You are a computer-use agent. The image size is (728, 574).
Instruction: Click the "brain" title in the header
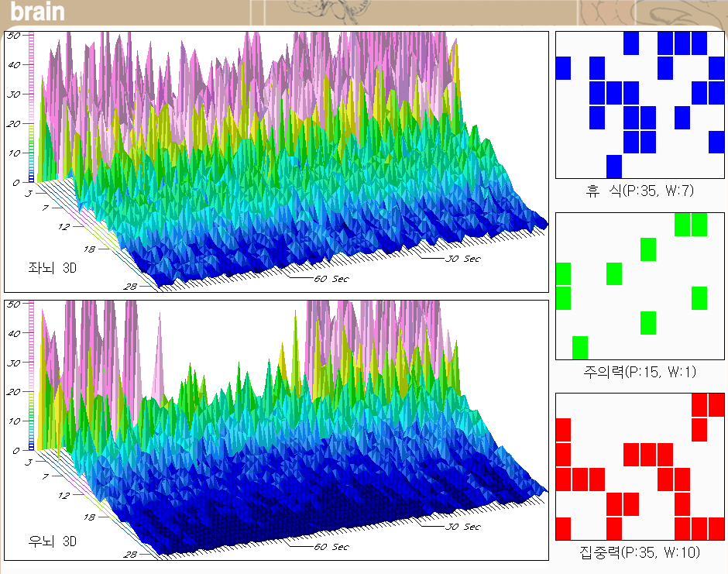coord(37,13)
